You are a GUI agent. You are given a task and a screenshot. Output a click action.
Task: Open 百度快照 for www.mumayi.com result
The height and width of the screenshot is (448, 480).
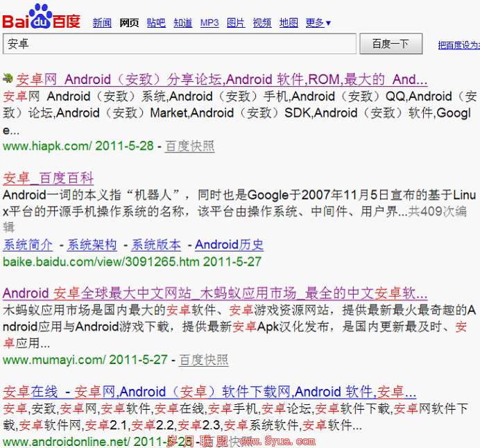point(204,360)
